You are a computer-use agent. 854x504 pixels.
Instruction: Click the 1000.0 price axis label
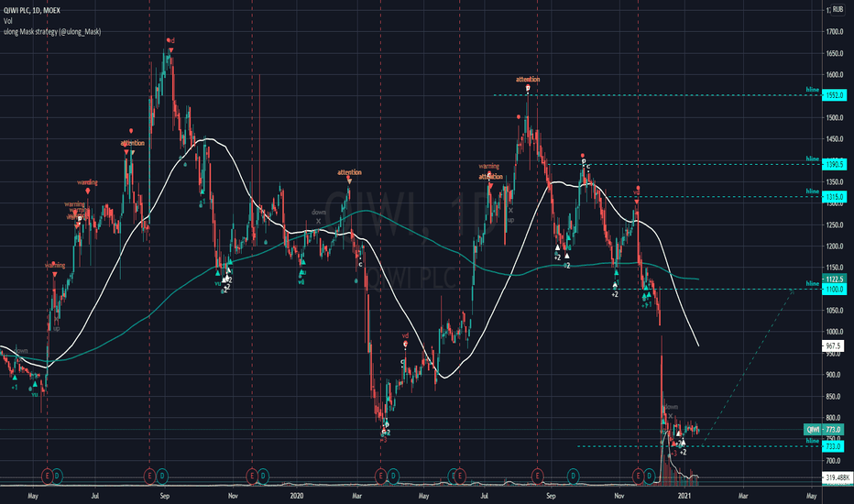click(835, 332)
